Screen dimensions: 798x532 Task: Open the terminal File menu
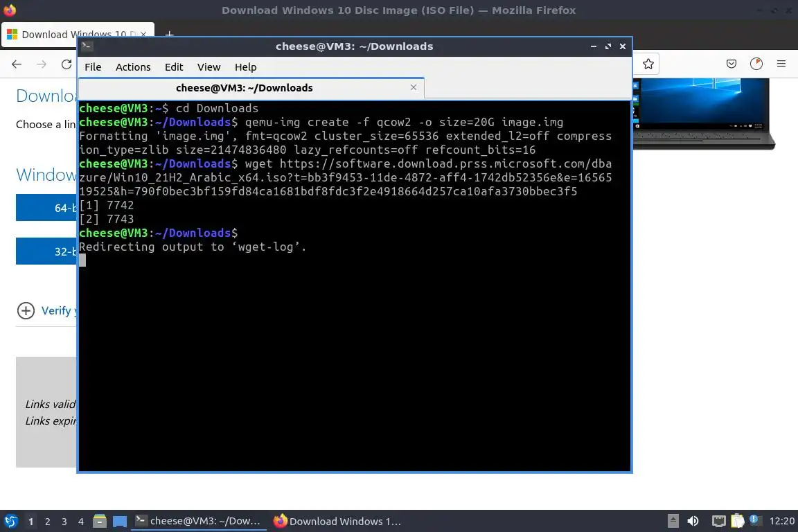click(x=93, y=67)
